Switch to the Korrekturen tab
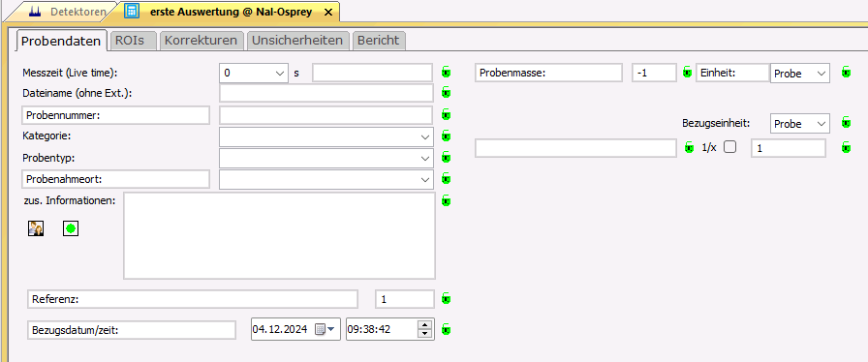 click(201, 41)
